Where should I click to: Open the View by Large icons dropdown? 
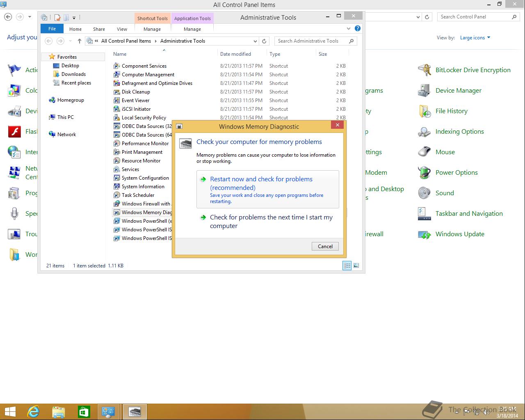[x=475, y=38]
